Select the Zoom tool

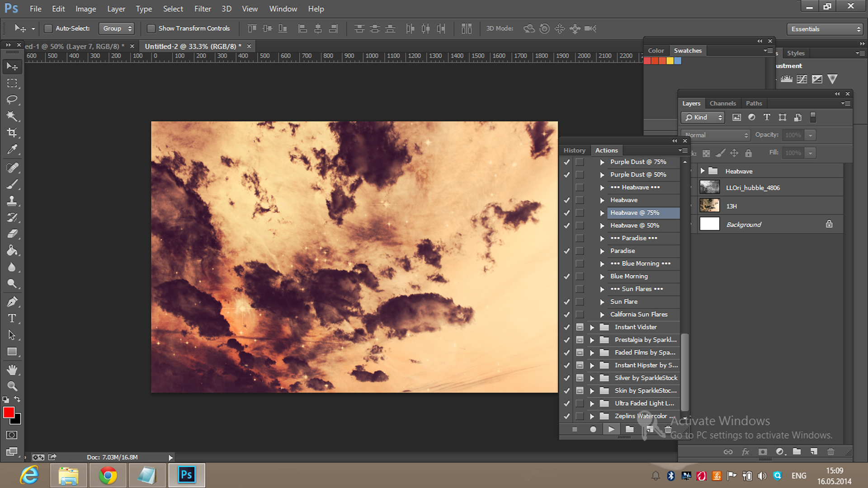[x=12, y=386]
